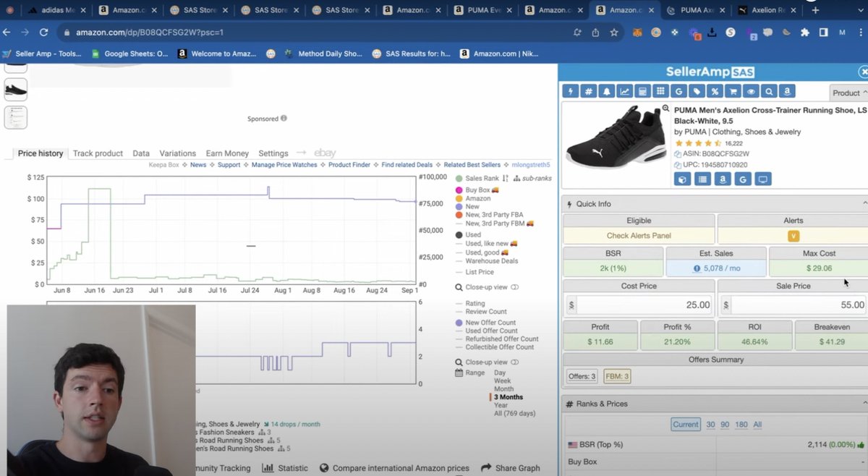Collapse the Quick Info section
This screenshot has height=476, width=868.
(864, 204)
